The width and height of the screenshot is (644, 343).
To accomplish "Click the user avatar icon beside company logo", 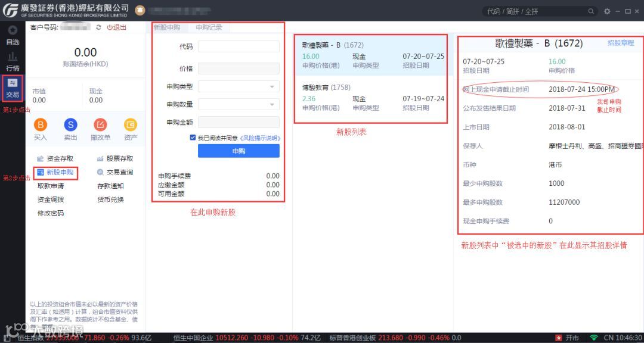I will pos(140,10).
